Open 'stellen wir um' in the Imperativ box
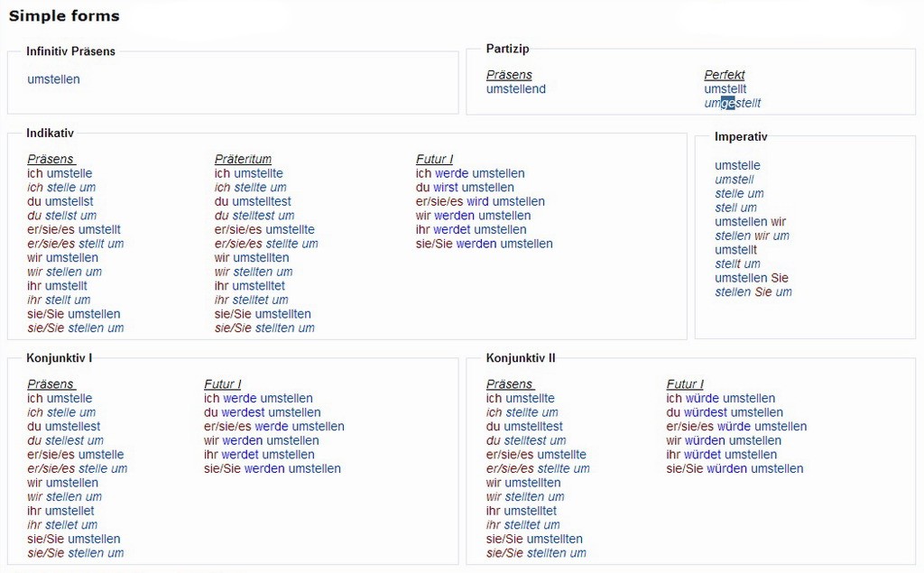This screenshot has width=924, height=573. pos(752,236)
